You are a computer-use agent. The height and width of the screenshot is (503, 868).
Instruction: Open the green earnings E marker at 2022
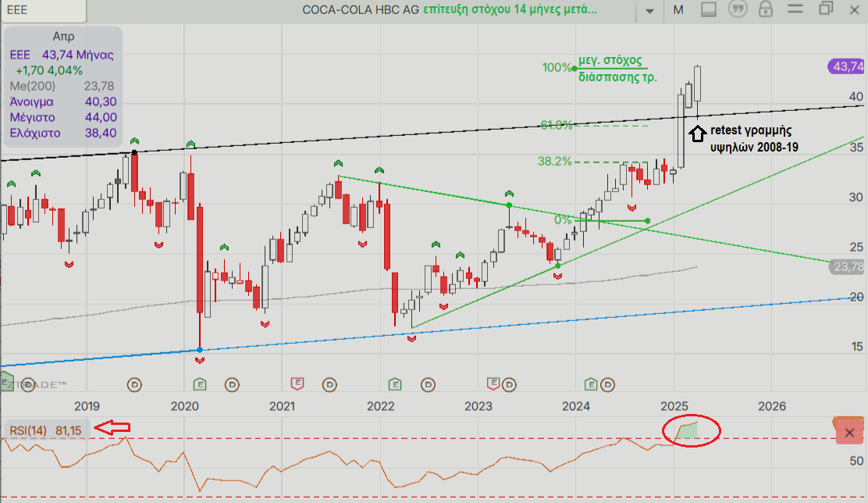point(395,384)
